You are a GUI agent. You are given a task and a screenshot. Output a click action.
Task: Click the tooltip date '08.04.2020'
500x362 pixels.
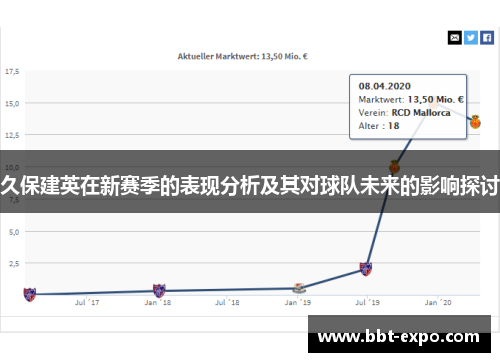[385, 86]
